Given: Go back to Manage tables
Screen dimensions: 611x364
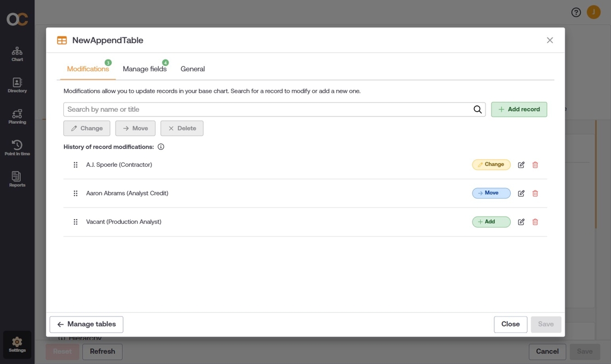Looking at the screenshot, I should (87, 324).
